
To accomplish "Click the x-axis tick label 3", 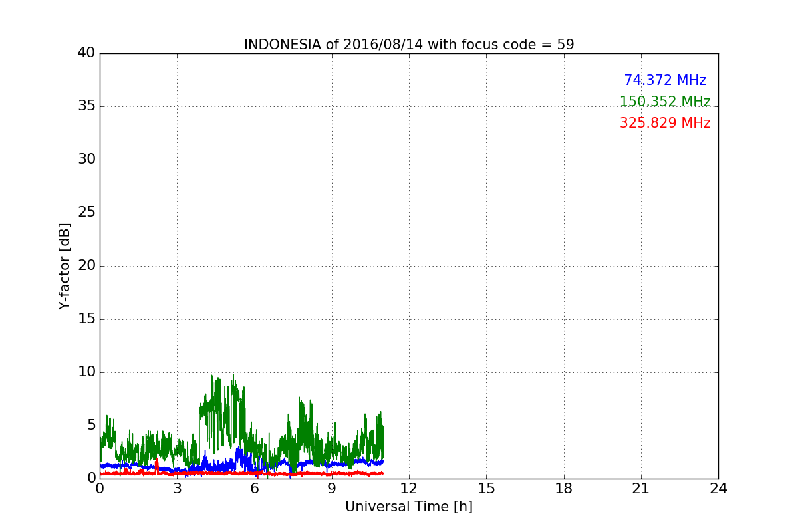I will coord(177,488).
